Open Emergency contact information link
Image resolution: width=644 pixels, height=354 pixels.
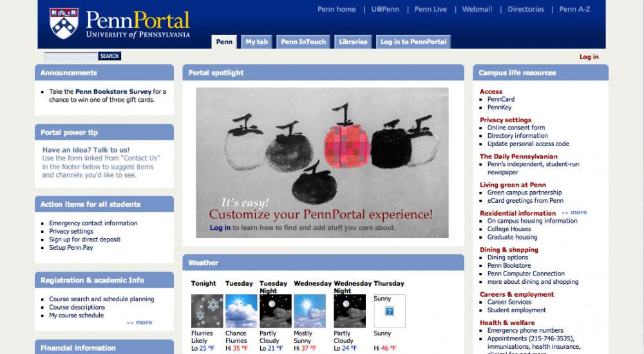point(93,223)
